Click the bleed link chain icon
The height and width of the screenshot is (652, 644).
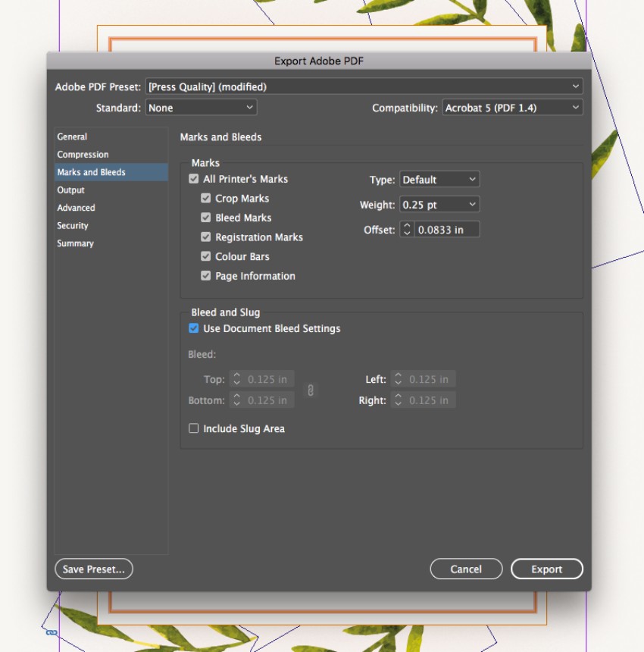click(309, 390)
